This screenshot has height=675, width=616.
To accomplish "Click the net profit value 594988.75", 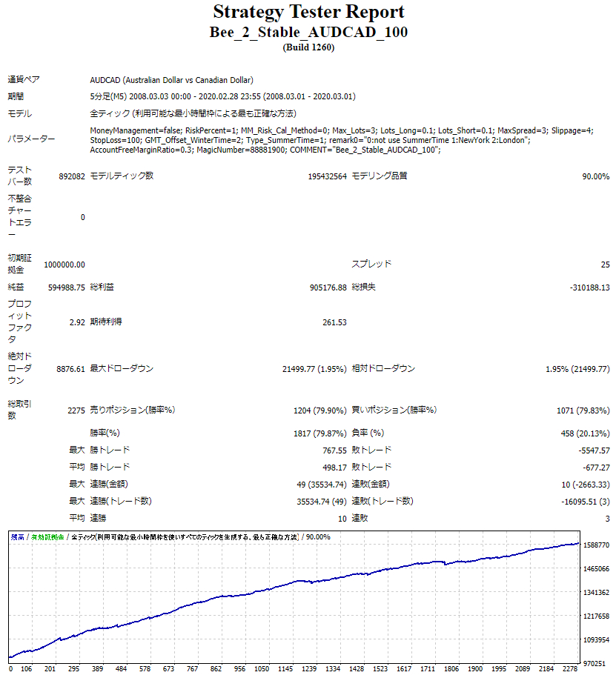I will (x=66, y=287).
